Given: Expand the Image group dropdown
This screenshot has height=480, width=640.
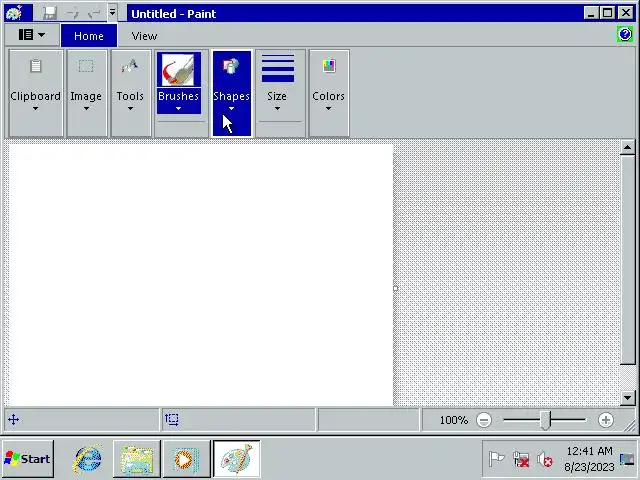Looking at the screenshot, I should click(86, 93).
